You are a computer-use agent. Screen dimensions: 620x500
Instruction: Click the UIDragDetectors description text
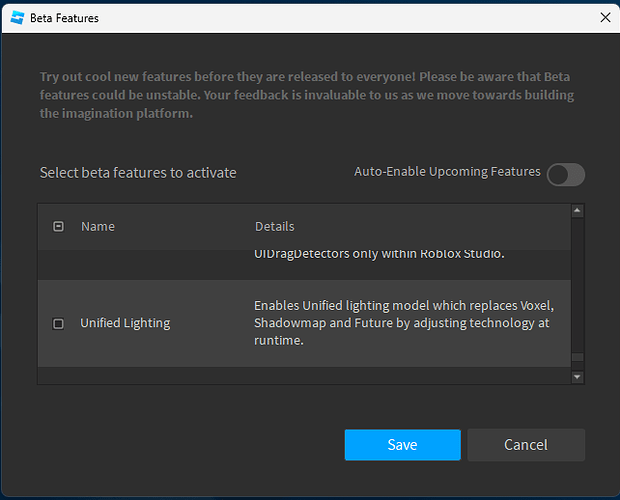[x=379, y=254]
